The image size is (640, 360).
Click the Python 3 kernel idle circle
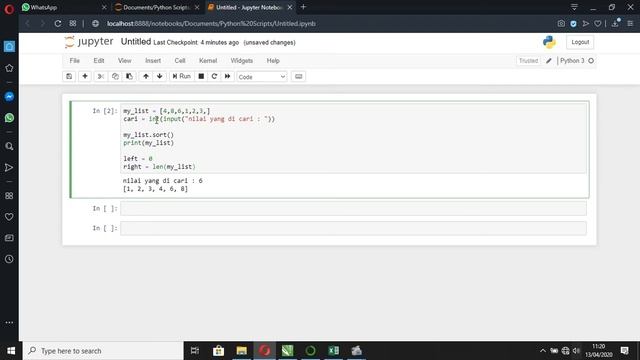pyautogui.click(x=591, y=60)
